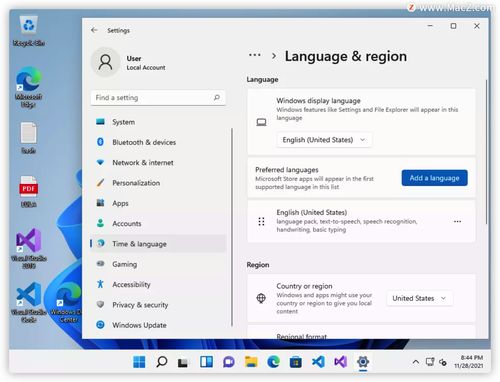The width and height of the screenshot is (500, 382).
Task: Open Microsoft Store from taskbar
Action: 296,362
